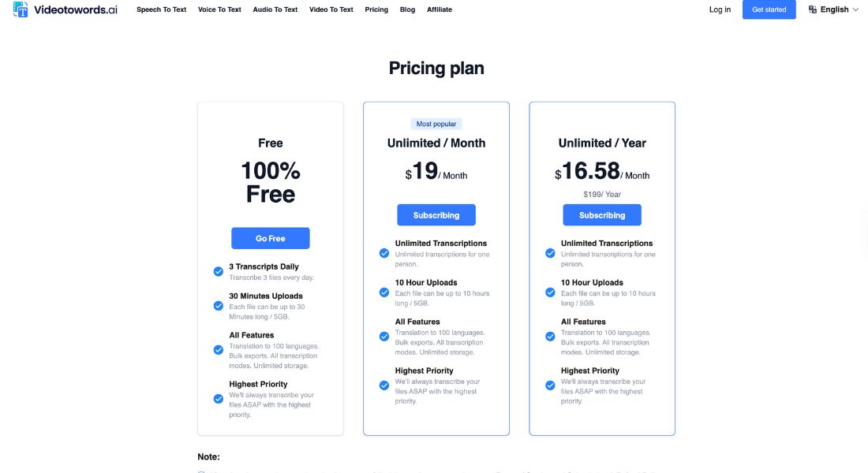The image size is (868, 473).
Task: Click All Features checkmark in the Yearly plan
Action: 550,337
